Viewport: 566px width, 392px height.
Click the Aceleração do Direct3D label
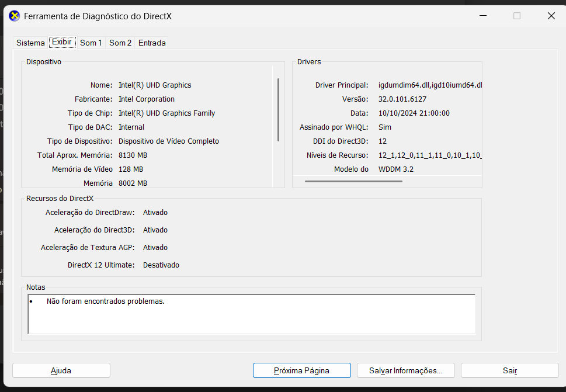94,230
